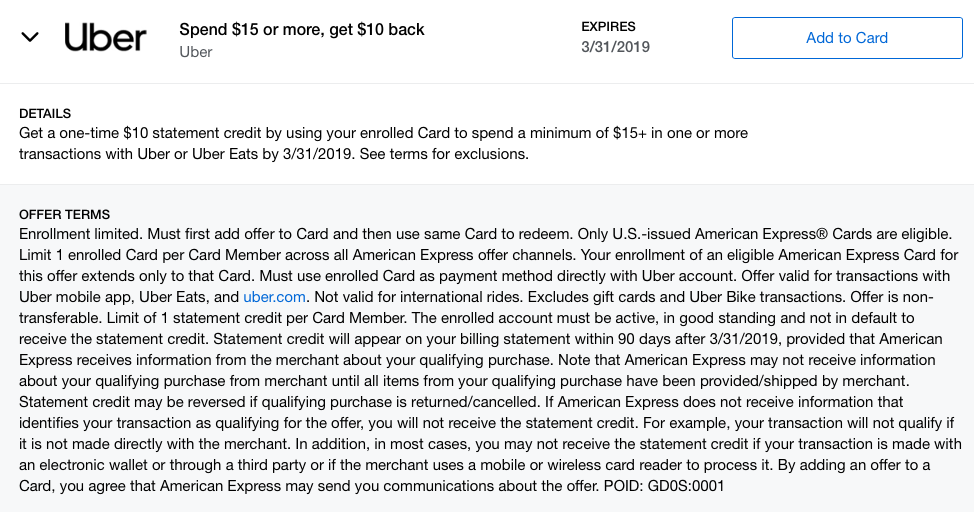Click the Add to Card button

click(x=846, y=38)
